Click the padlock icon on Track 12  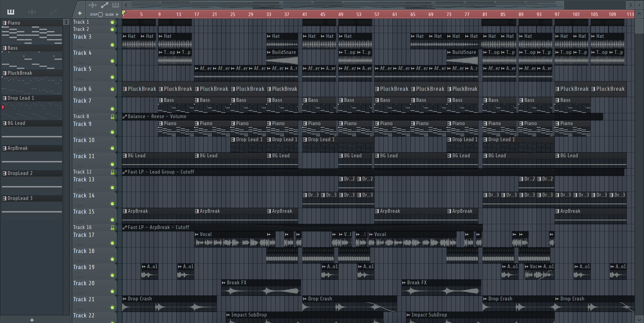[x=112, y=172]
